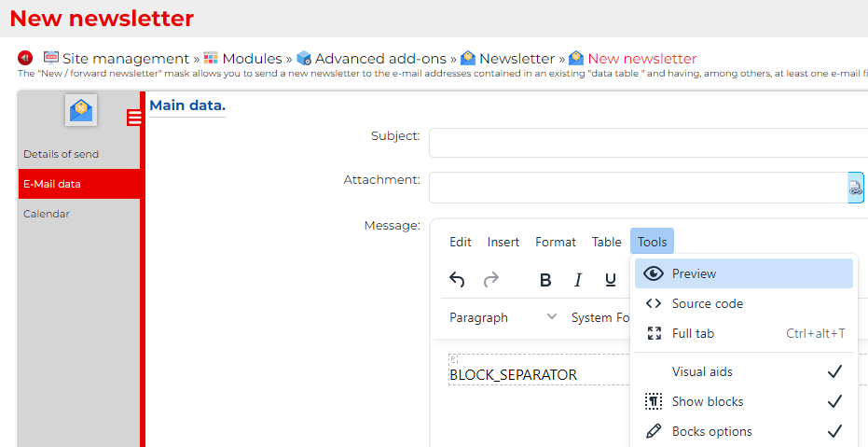Click the envelope icon in the sidebar
868x447 pixels.
(x=81, y=110)
